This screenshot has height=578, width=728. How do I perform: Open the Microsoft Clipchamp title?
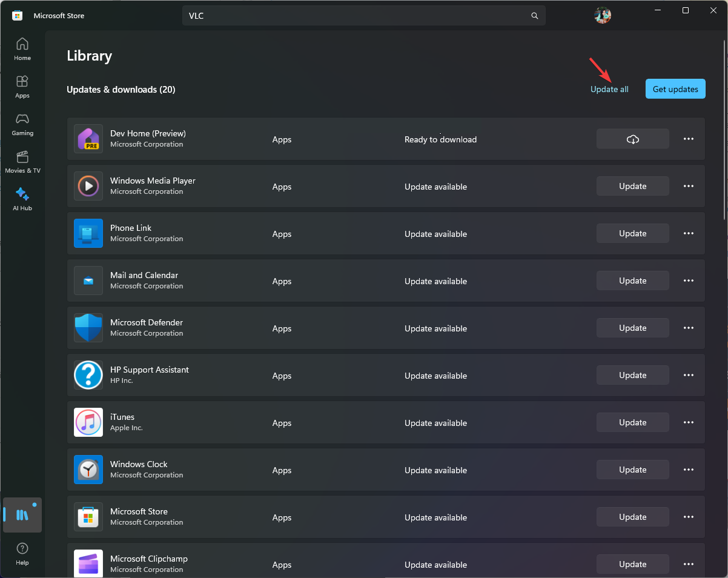149,559
